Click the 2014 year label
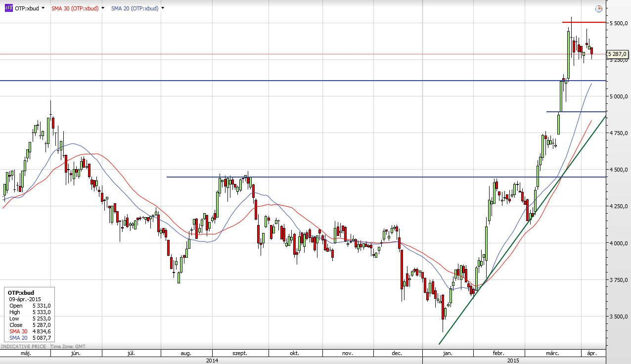Image resolution: width=631 pixels, height=364 pixels. tap(212, 361)
